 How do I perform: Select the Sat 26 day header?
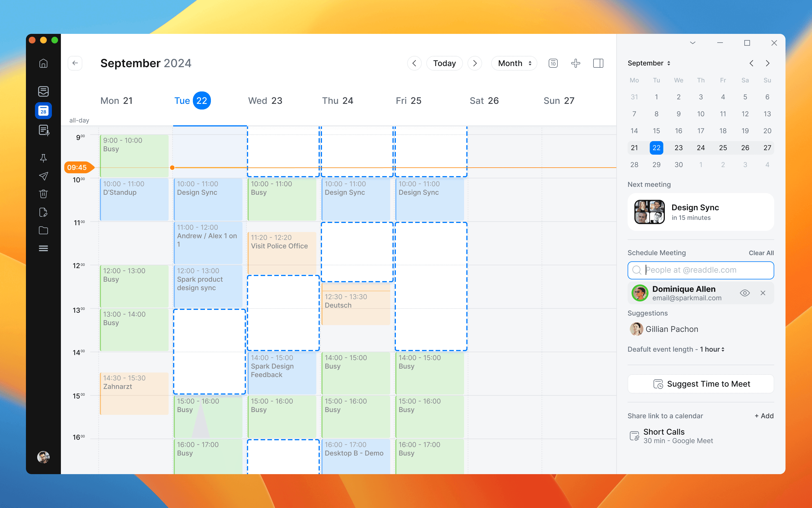(x=484, y=101)
